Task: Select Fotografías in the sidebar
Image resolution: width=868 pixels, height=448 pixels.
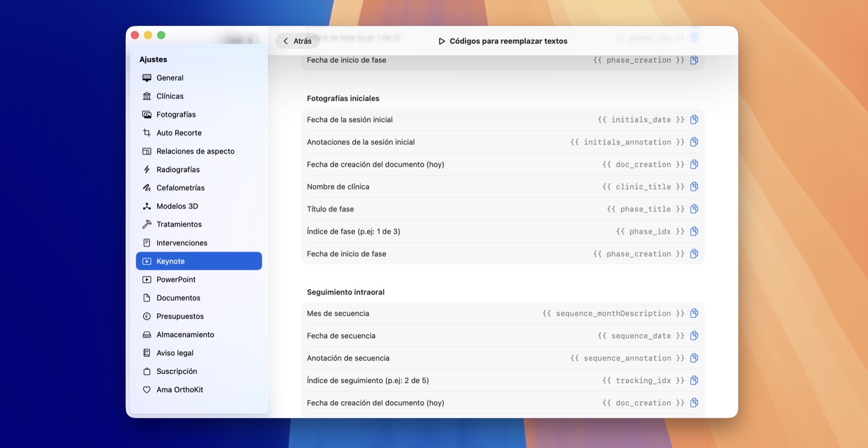Action: pos(199,115)
